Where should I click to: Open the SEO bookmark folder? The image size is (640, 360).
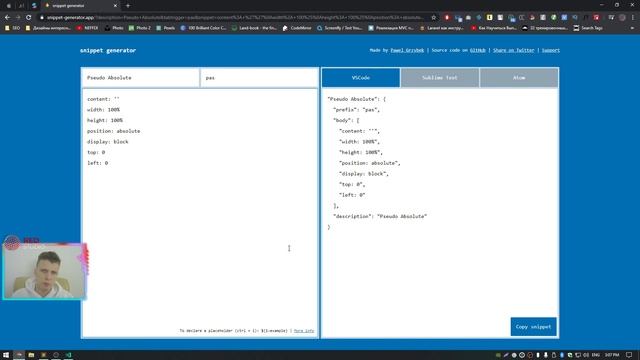[x=12, y=28]
